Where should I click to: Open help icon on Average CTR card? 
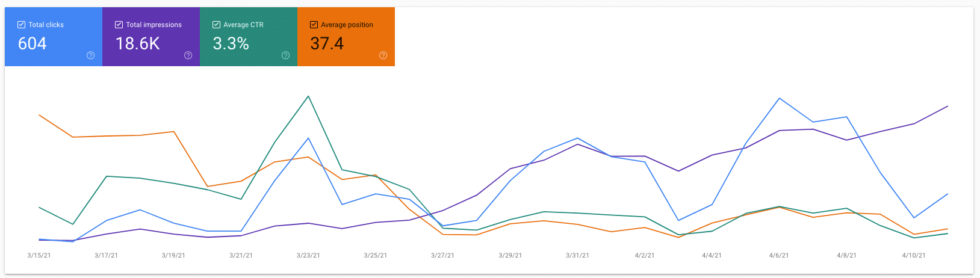[286, 55]
